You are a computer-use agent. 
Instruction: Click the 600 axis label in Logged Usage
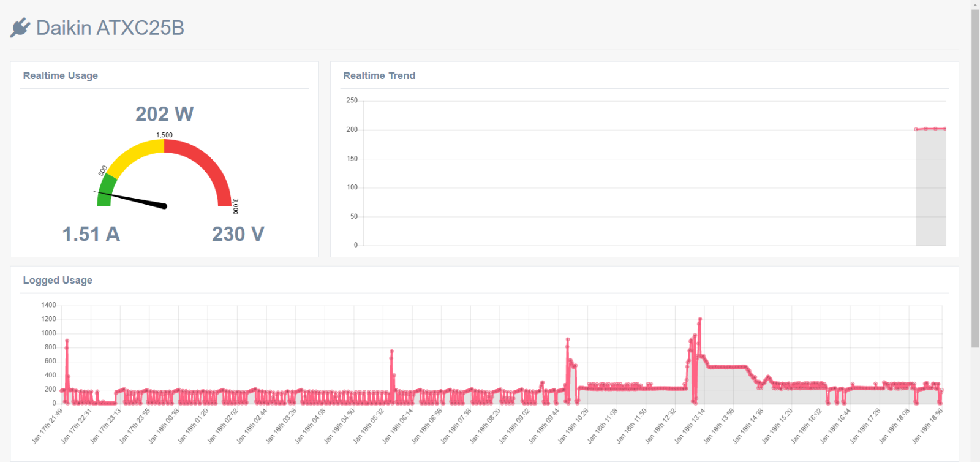pyautogui.click(x=50, y=362)
